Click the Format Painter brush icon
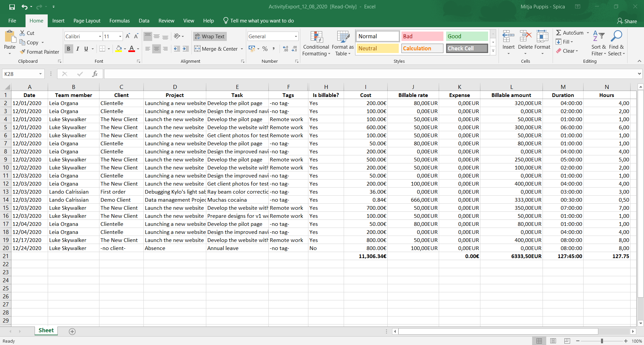 point(23,52)
